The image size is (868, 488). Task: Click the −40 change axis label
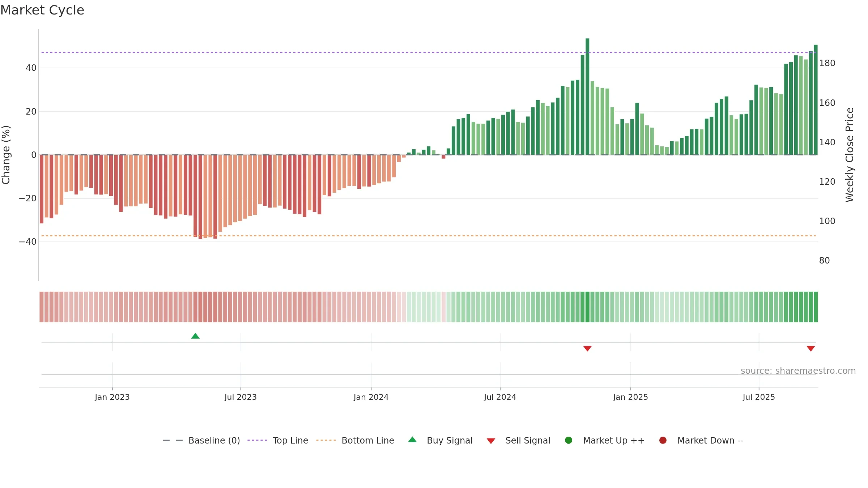coord(28,242)
